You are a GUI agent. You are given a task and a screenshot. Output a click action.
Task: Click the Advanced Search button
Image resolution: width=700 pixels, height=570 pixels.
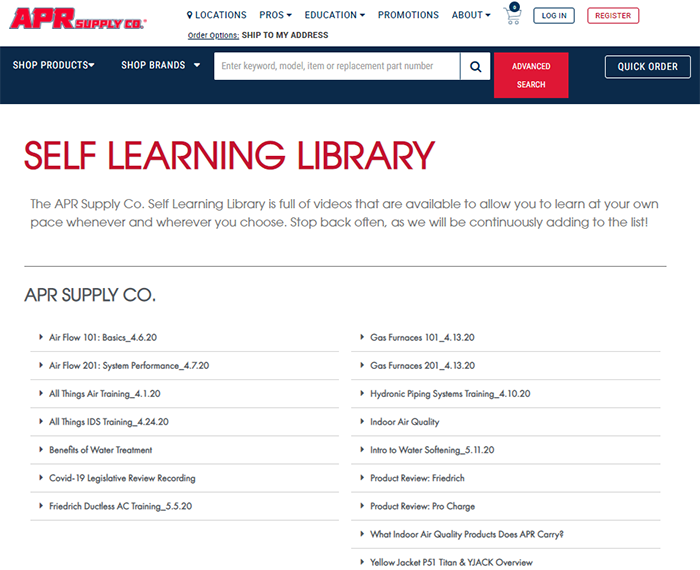point(531,75)
